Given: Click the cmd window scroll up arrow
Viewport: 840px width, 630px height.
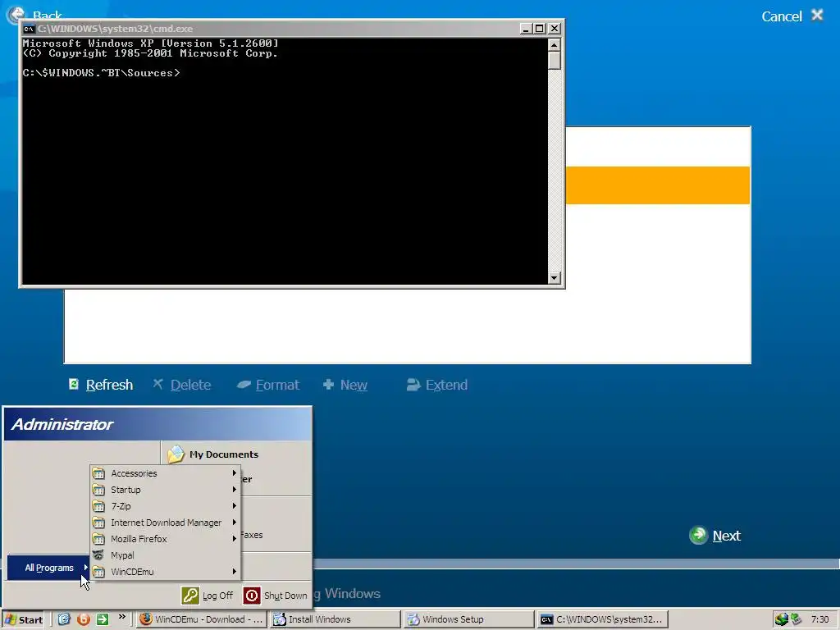Looking at the screenshot, I should (x=555, y=44).
